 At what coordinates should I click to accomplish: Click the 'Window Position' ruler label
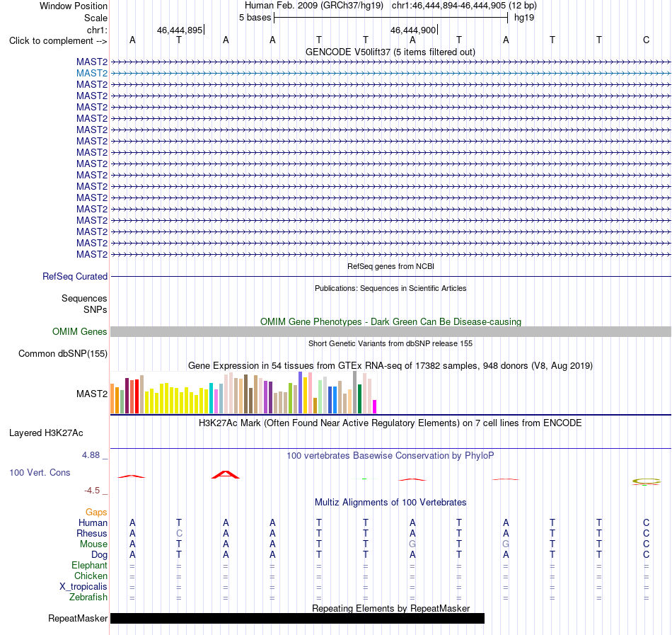74,6
